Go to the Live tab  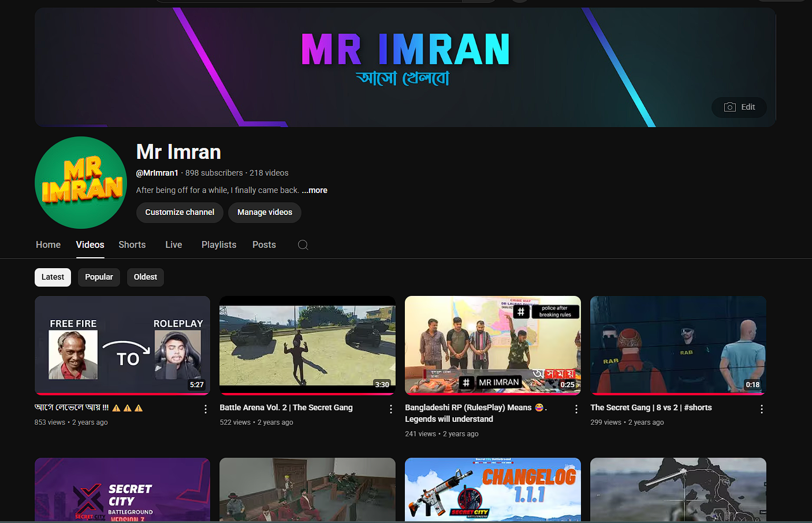tap(174, 245)
